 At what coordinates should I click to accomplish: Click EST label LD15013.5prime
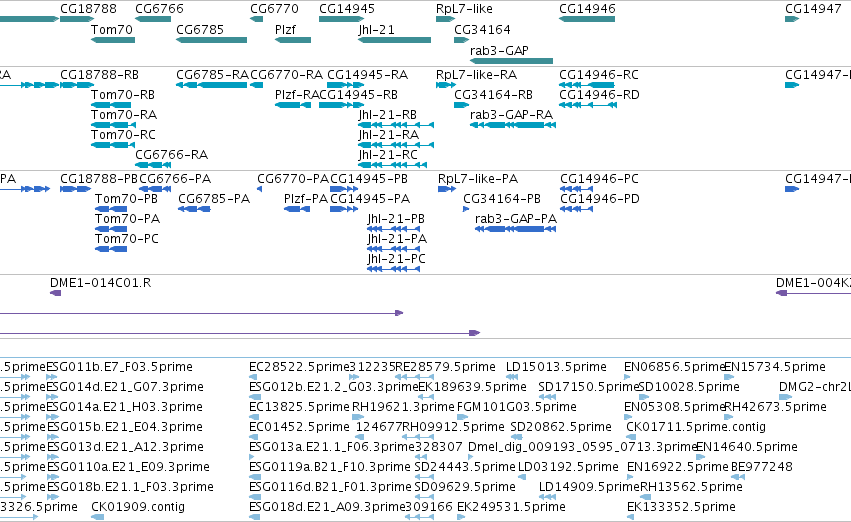coord(556,367)
